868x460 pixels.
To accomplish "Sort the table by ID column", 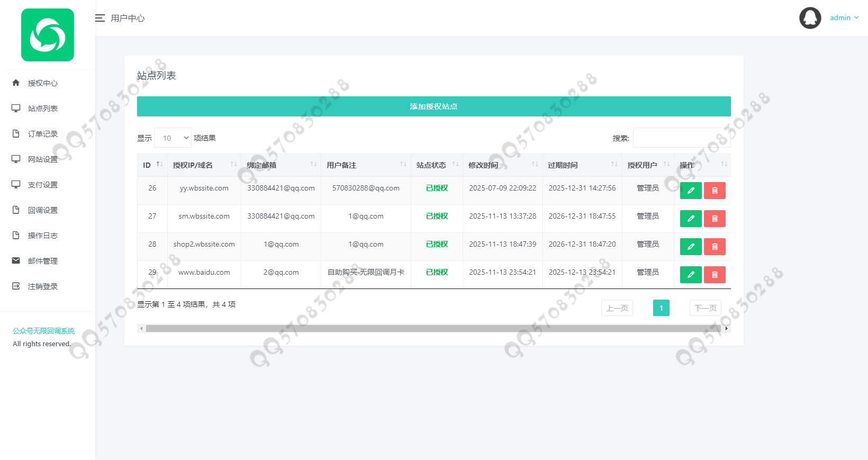I will (x=152, y=165).
